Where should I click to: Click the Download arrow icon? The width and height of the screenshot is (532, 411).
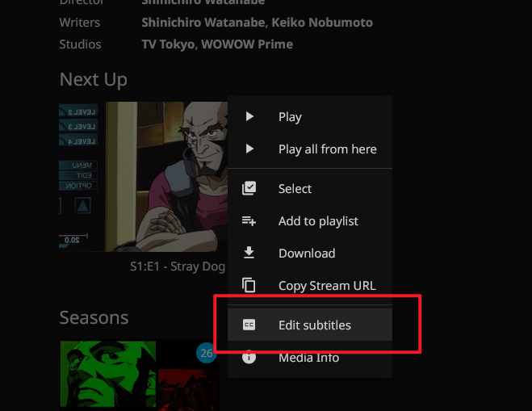[249, 253]
